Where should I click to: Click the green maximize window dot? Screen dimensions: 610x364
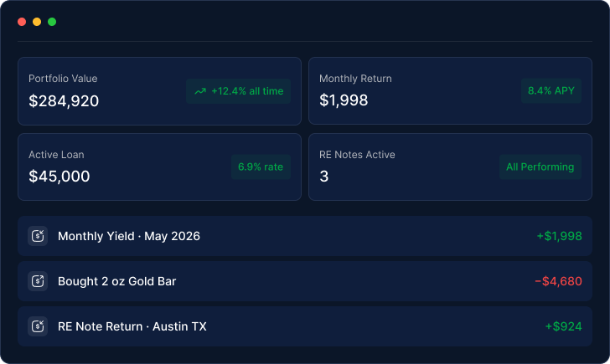tap(52, 22)
